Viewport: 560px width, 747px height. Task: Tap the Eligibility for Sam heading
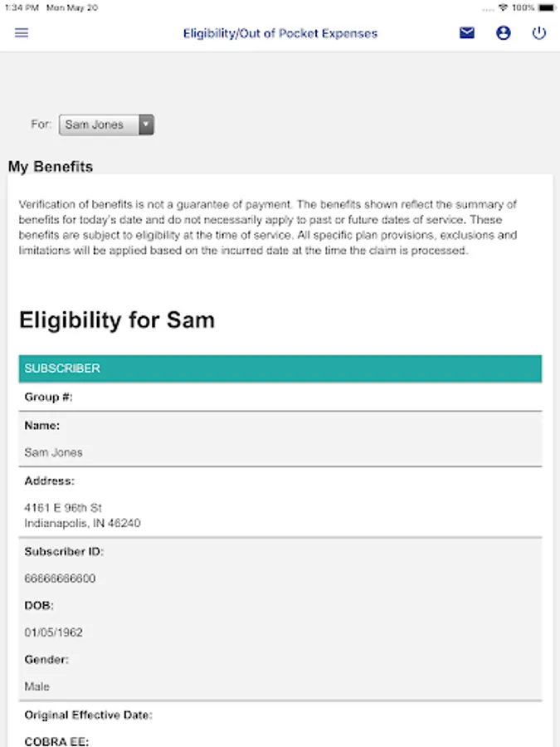click(x=117, y=320)
